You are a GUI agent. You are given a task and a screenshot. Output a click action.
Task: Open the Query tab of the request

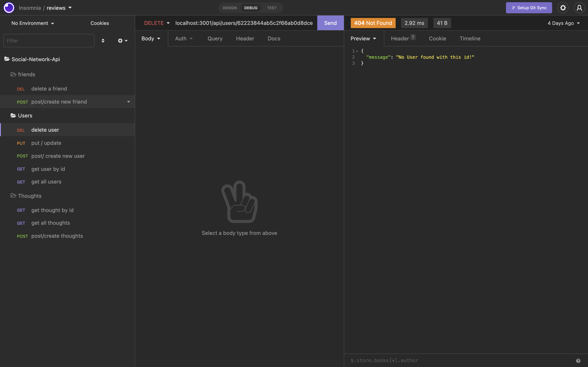point(215,38)
